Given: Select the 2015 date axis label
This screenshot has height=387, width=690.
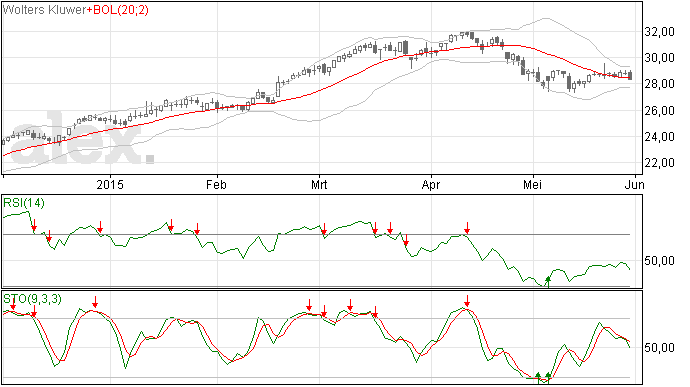Looking at the screenshot, I should (110, 184).
